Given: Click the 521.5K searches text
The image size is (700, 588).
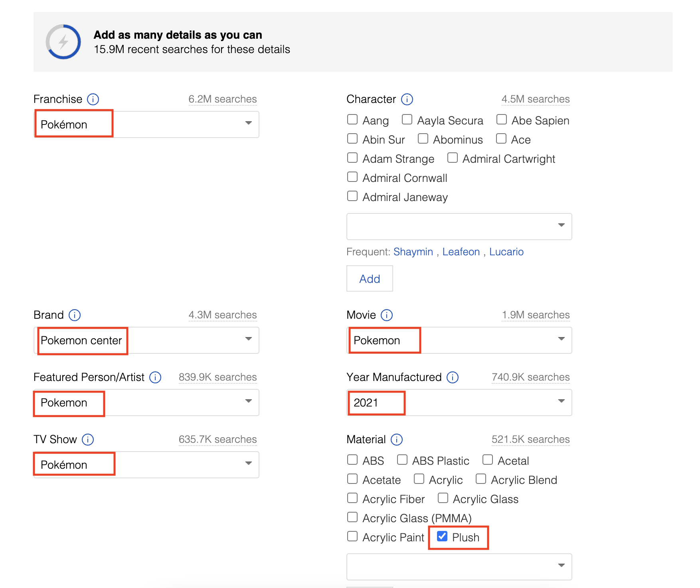Looking at the screenshot, I should click(x=531, y=439).
